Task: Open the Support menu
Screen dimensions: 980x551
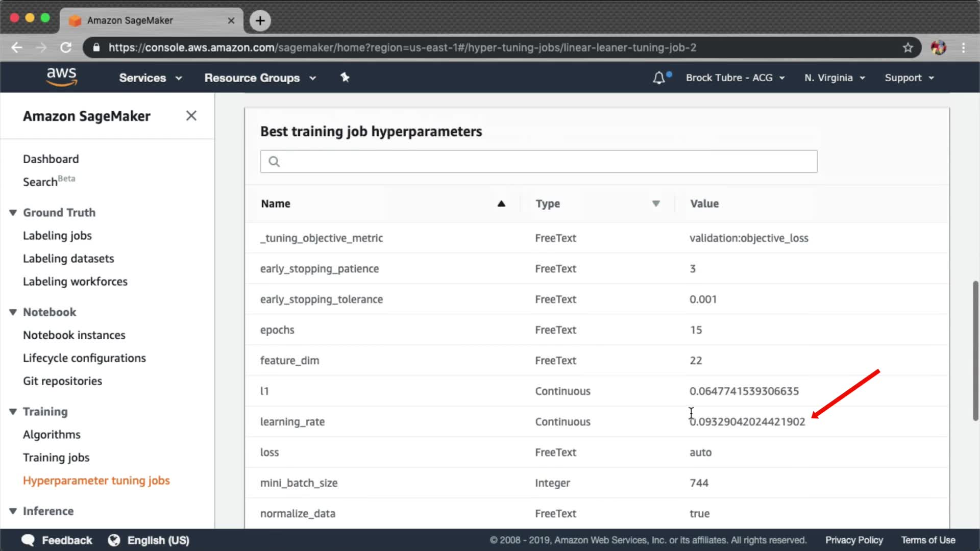Action: 909,78
